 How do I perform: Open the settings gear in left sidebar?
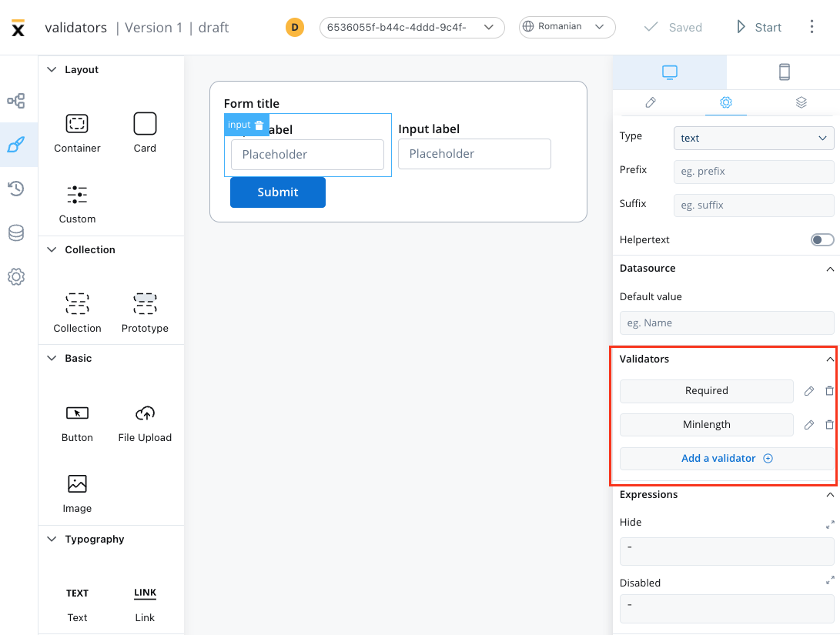point(16,276)
